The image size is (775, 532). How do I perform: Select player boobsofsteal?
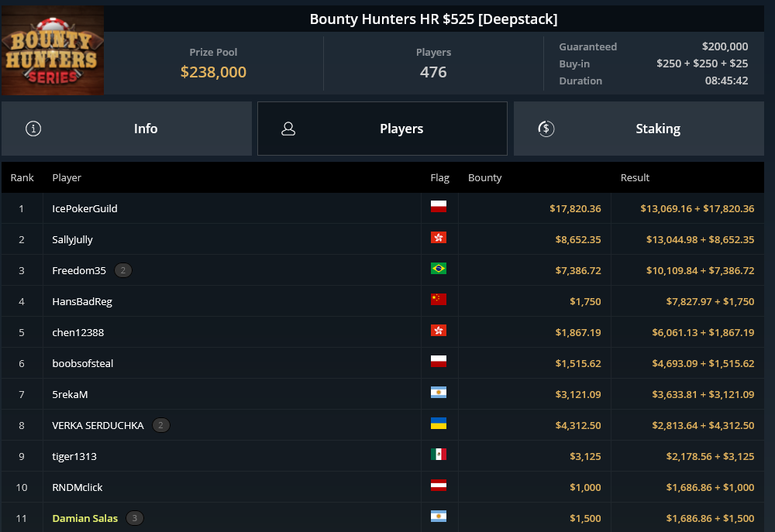[83, 363]
